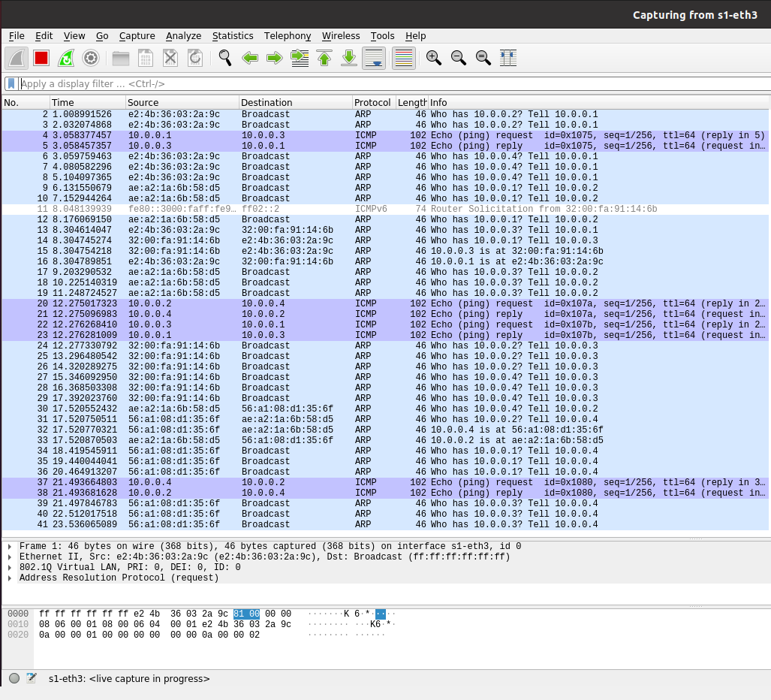Close this capture file icon
Screen dimensions: 771x700
pyautogui.click(x=170, y=58)
